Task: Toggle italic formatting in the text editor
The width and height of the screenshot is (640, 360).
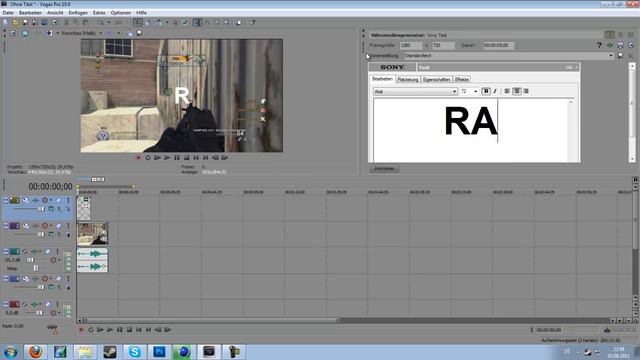Action: click(x=495, y=91)
